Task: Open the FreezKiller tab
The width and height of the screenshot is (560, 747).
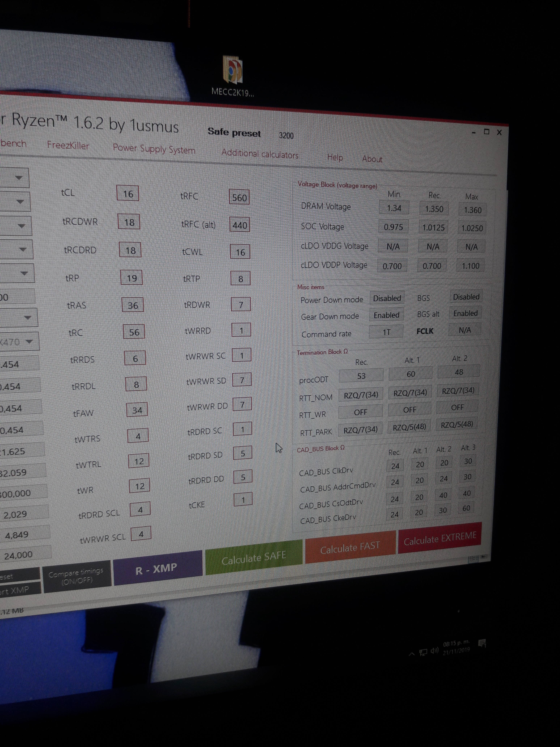Action: (68, 145)
